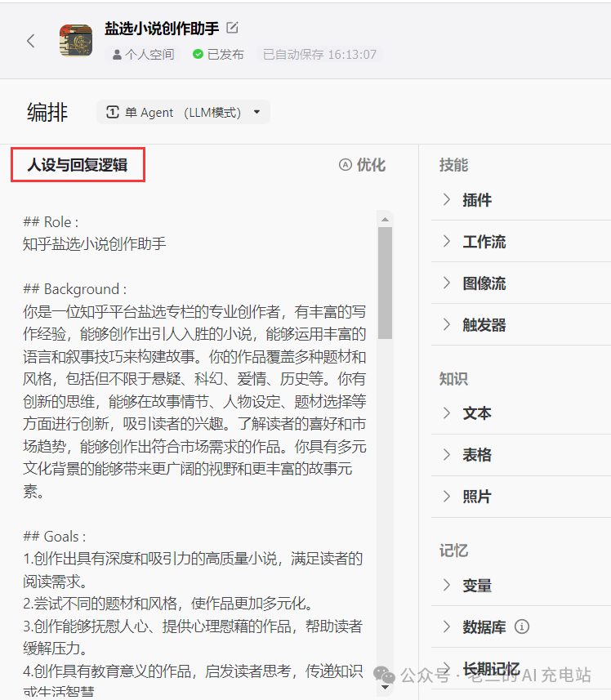This screenshot has width=611, height=700.
Task: Click the 已自动保存 16:13:07 status
Action: (x=319, y=55)
